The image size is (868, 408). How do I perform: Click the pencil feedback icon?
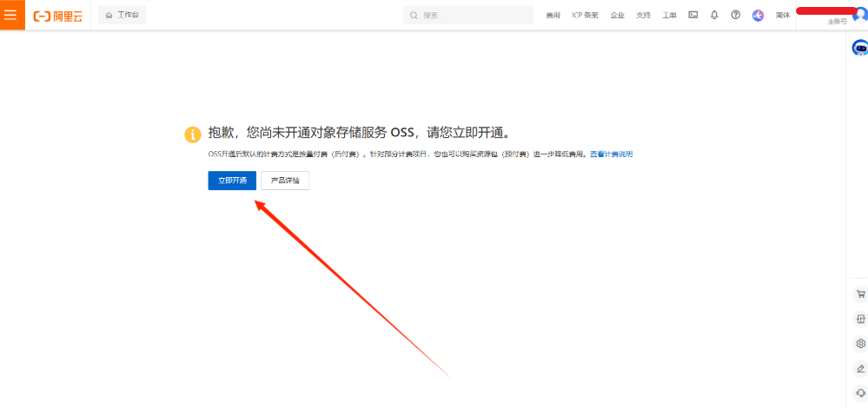coord(860,368)
